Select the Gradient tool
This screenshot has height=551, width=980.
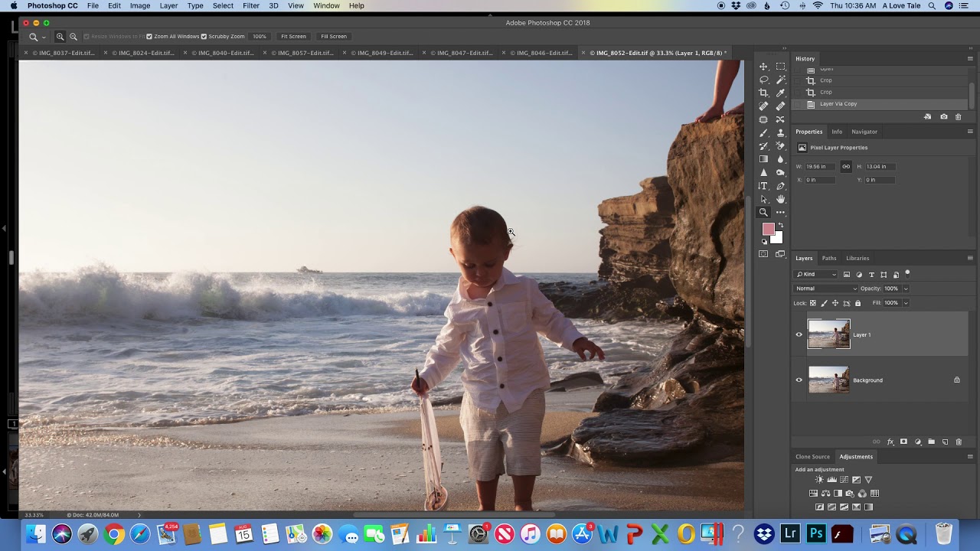tap(763, 159)
